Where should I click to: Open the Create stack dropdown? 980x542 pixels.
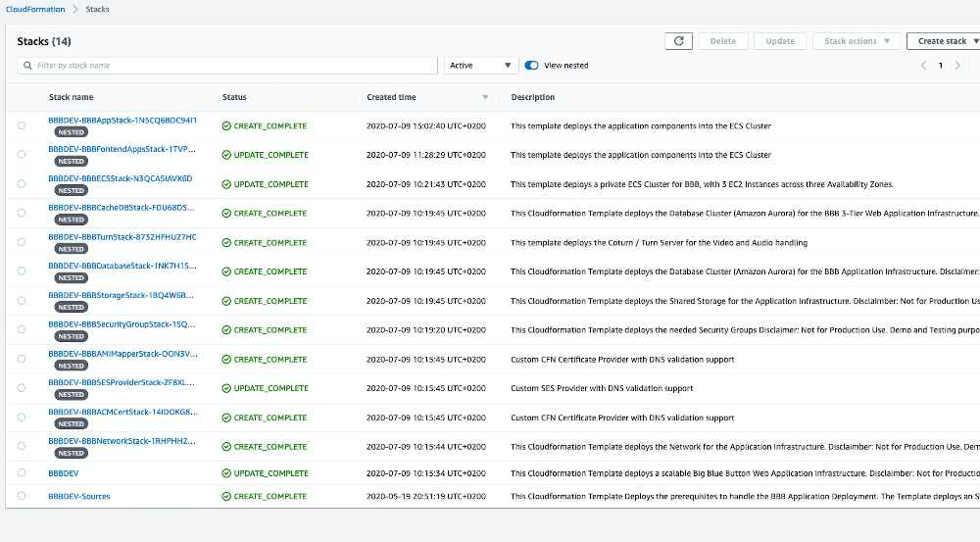(945, 41)
